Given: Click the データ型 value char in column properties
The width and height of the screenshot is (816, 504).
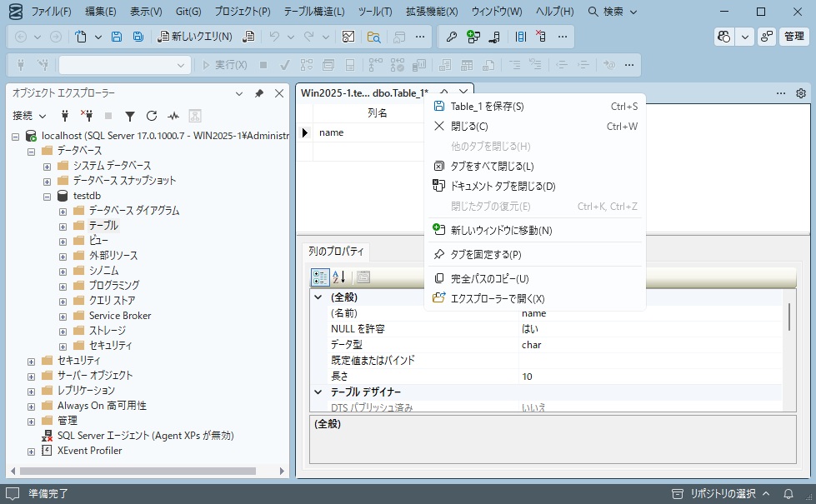Looking at the screenshot, I should [531, 344].
